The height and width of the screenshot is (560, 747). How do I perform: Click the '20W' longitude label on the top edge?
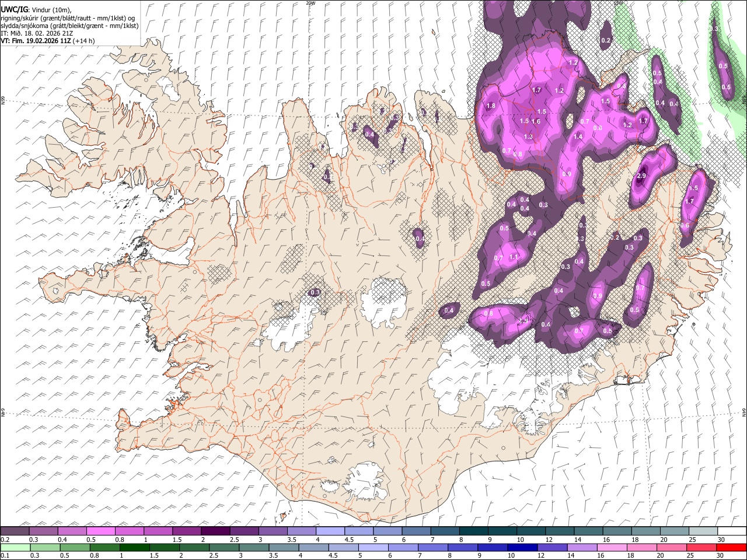click(x=310, y=3)
